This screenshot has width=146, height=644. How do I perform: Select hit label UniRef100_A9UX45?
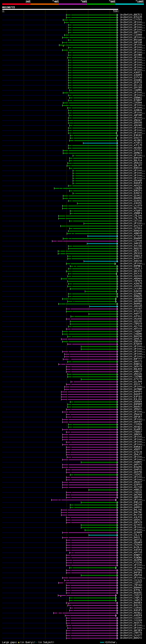tap(131, 306)
